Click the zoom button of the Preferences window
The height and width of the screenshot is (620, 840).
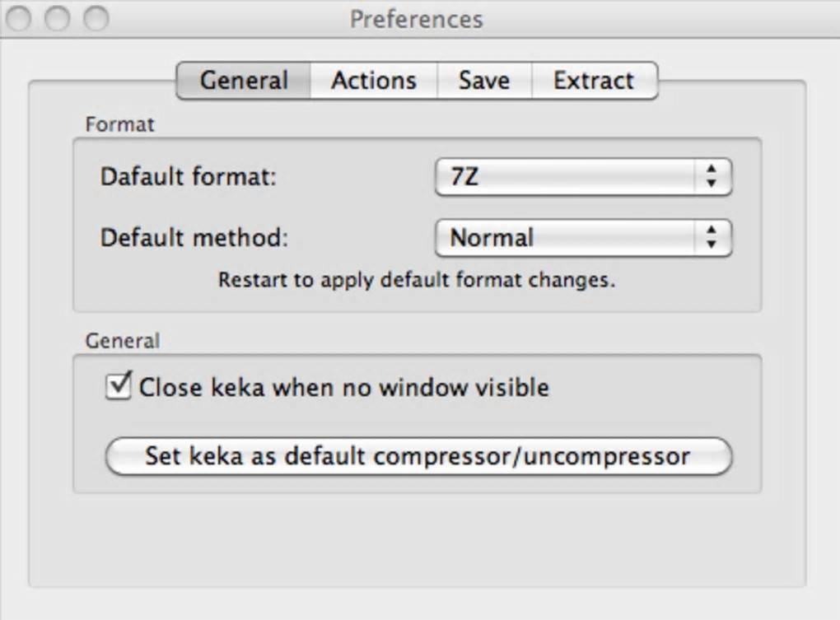96,18
